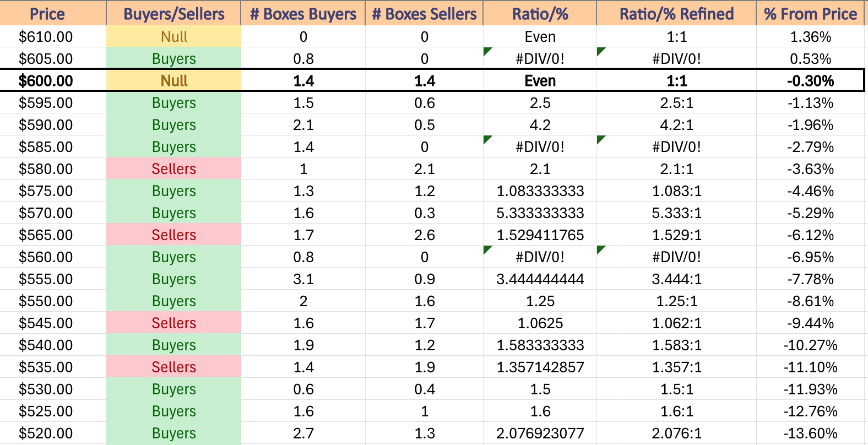Click the 5.333:1 refined cell

pos(676,213)
